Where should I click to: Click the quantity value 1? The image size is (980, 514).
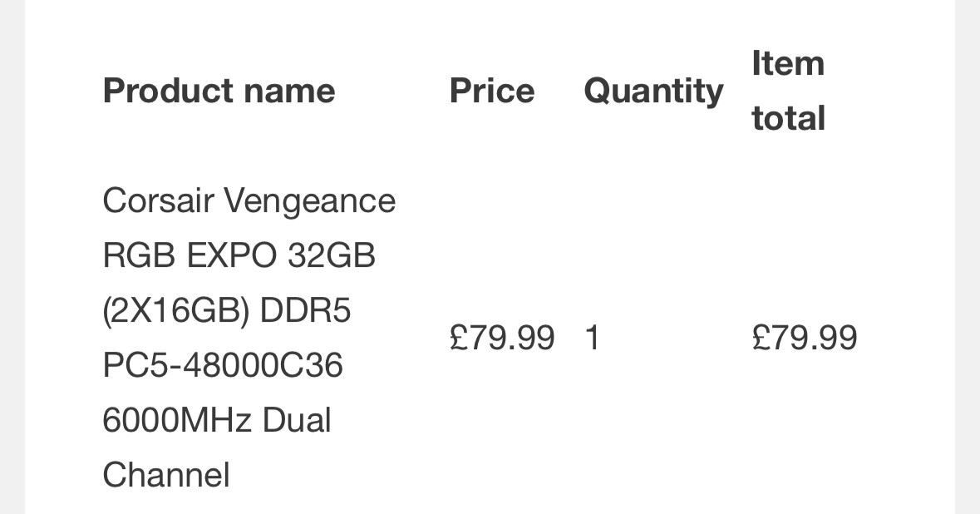click(592, 339)
